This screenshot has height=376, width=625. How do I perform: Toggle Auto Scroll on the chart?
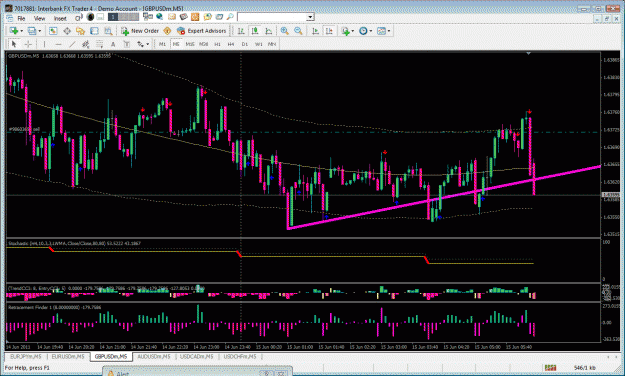point(315,31)
